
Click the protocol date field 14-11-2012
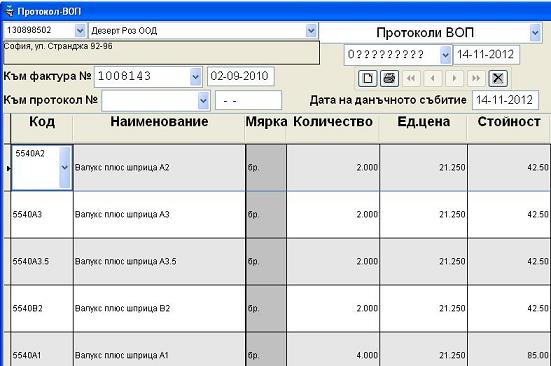pyautogui.click(x=486, y=55)
